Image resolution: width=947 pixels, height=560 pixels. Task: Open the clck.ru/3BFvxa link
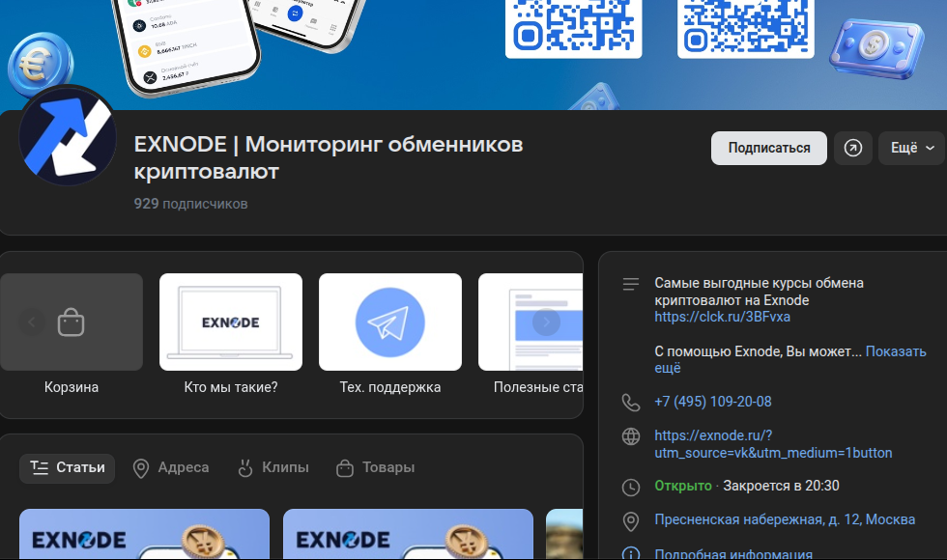pos(723,317)
